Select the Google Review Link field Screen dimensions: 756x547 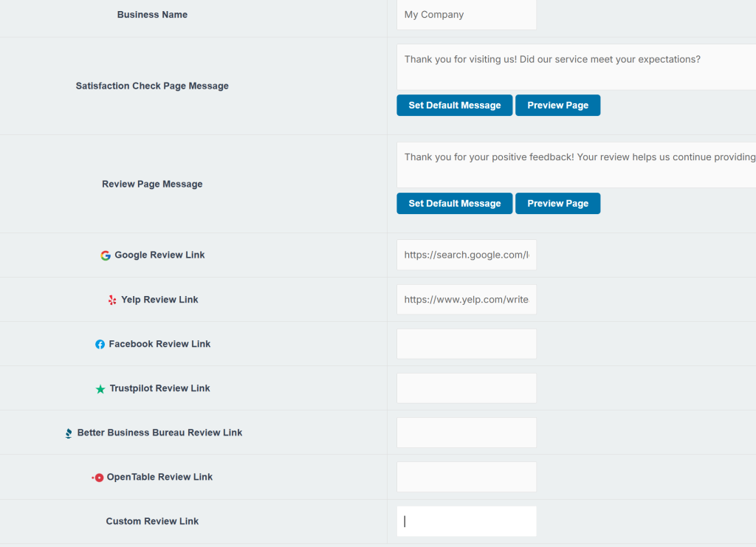(466, 255)
